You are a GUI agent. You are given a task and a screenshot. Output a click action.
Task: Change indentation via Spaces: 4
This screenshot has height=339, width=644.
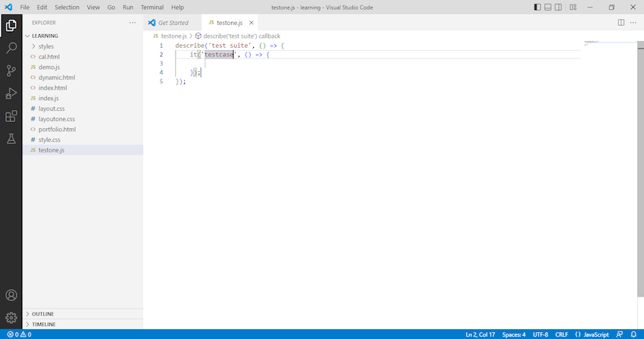click(514, 334)
